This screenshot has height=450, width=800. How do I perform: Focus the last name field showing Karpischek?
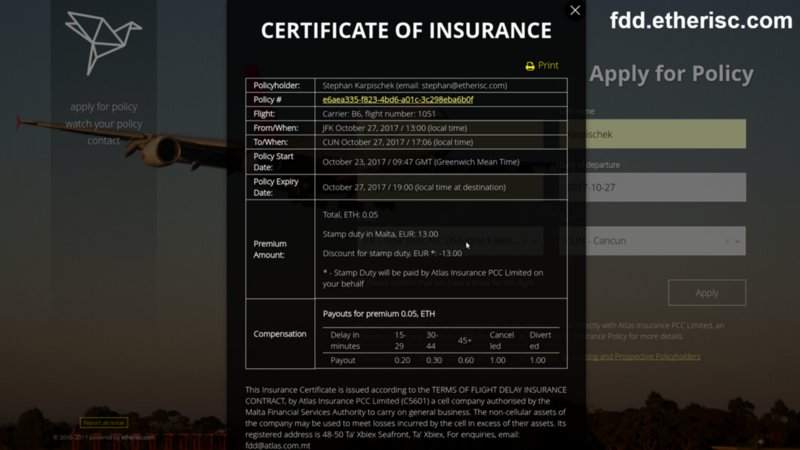point(653,134)
